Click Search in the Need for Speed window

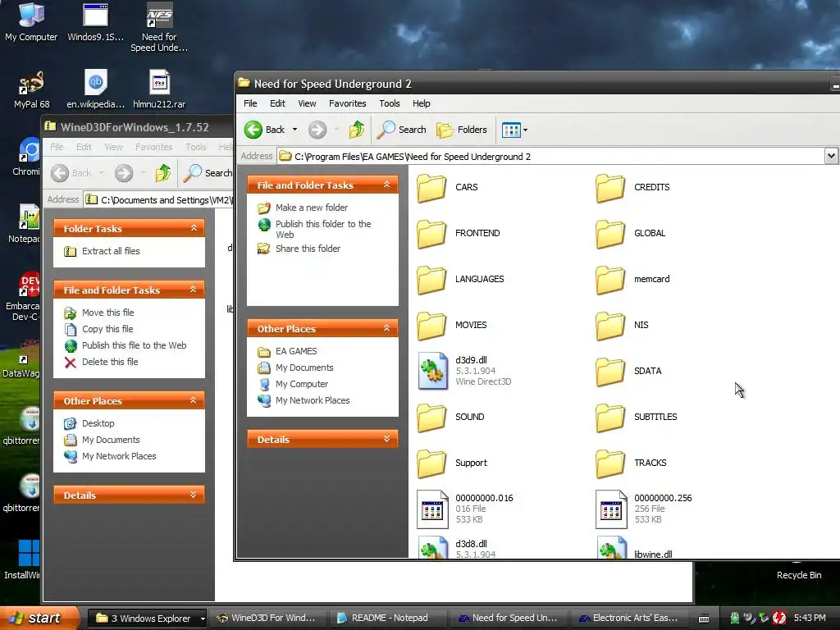click(x=402, y=130)
